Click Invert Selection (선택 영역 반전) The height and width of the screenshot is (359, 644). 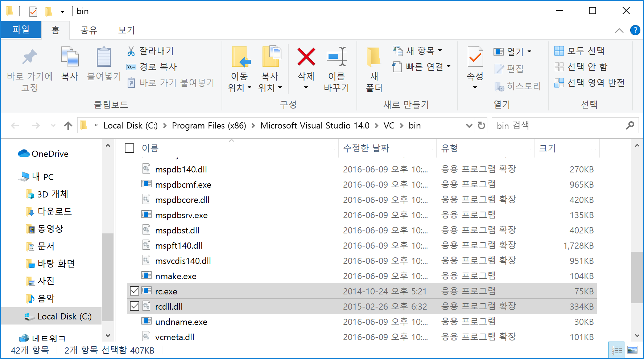tap(590, 83)
